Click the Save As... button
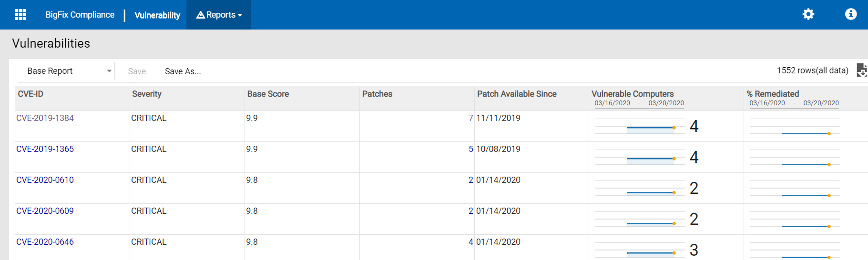 tap(183, 71)
